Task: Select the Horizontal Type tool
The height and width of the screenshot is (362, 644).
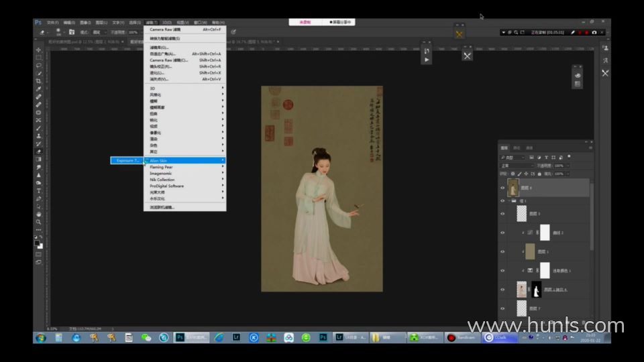Action: (x=39, y=191)
